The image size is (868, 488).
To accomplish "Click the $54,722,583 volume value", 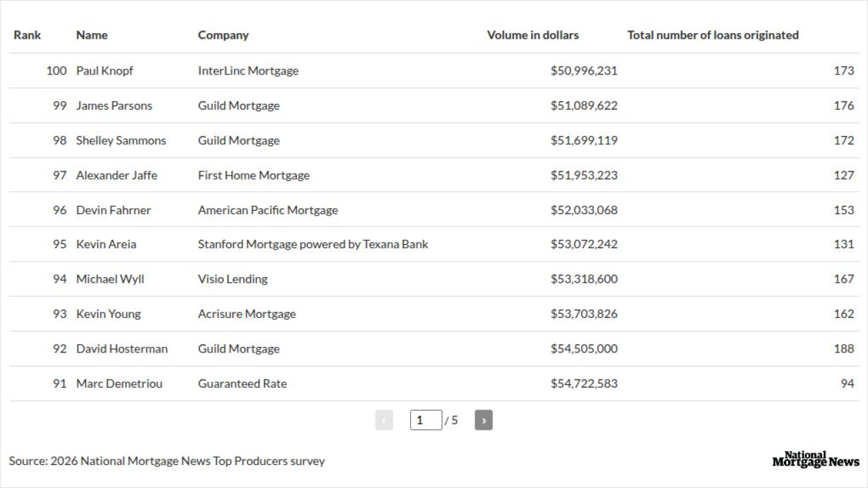I will [x=584, y=384].
